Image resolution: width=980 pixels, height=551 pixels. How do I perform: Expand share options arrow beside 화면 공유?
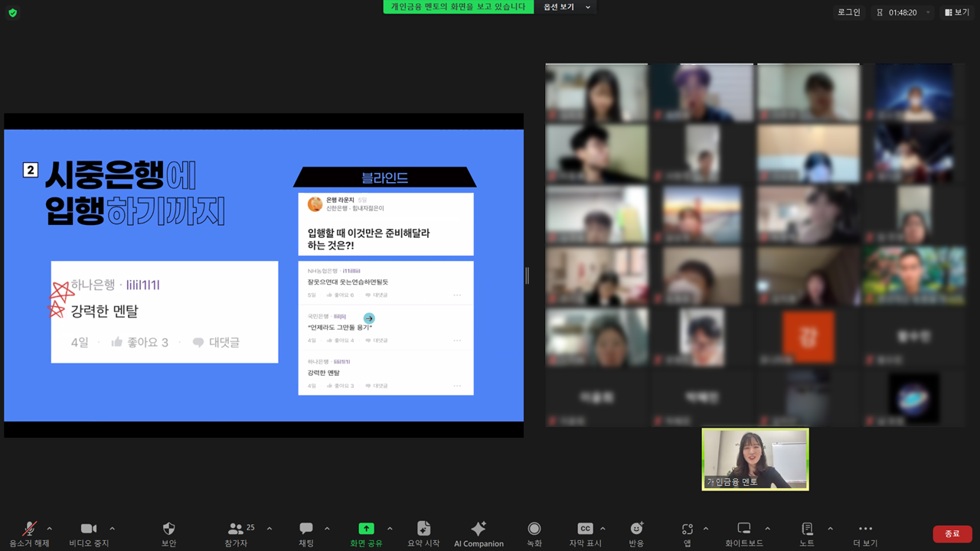point(390,529)
